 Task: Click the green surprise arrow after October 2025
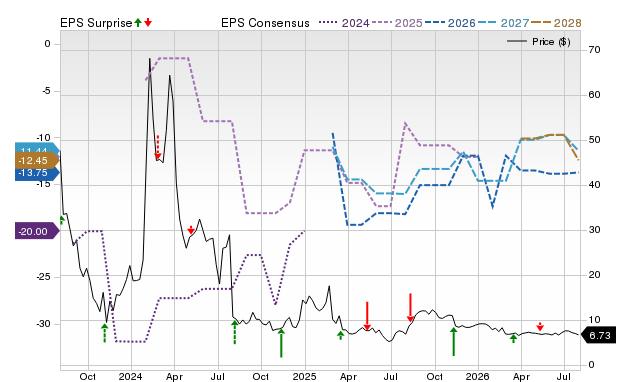[453, 341]
